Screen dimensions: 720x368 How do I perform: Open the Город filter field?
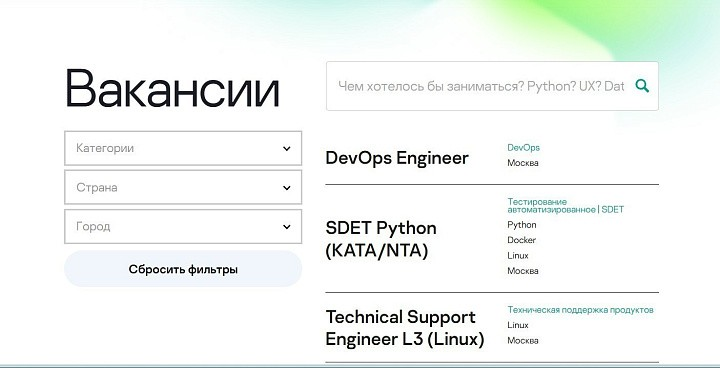[183, 226]
